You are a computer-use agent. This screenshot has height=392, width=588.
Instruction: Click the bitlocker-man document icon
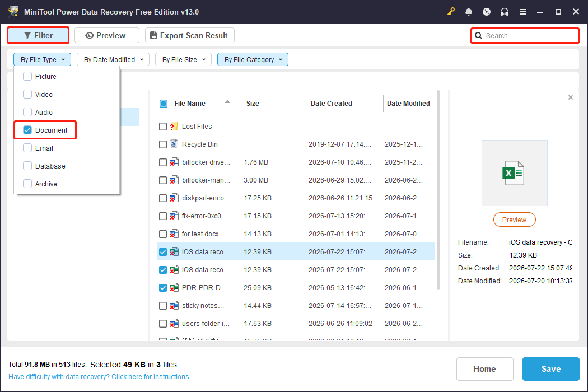[174, 180]
